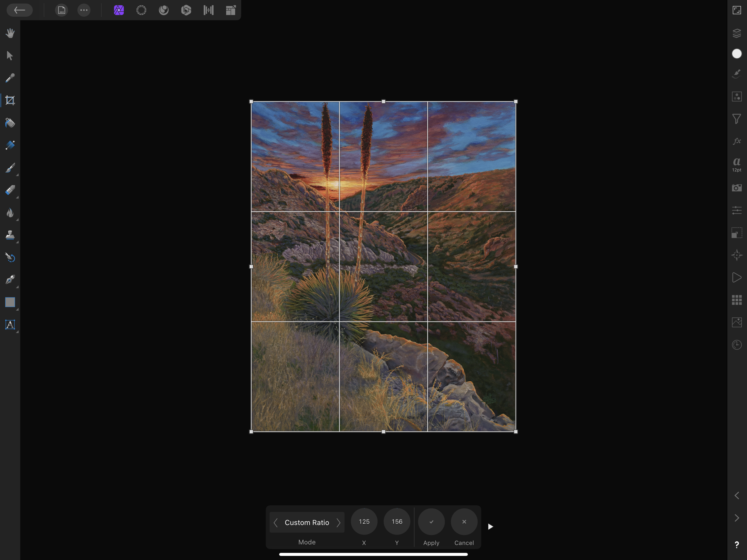Open the grid Channels studio

tap(737, 300)
